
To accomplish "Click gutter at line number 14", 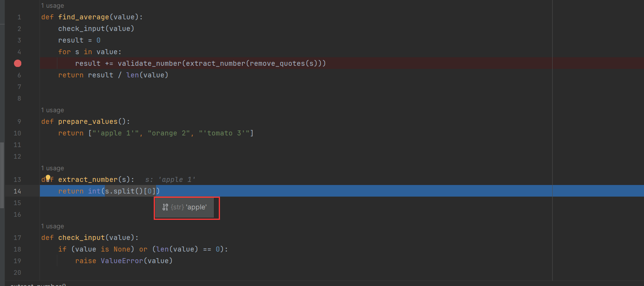I will (x=17, y=191).
